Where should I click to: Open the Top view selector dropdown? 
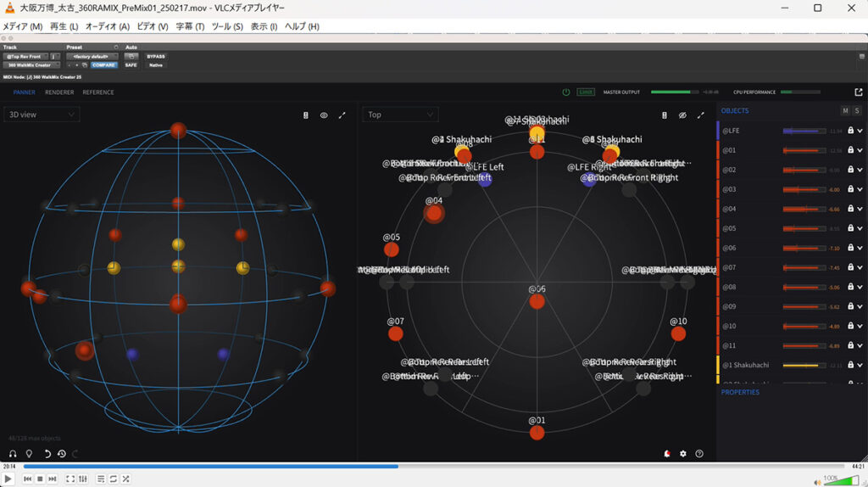click(400, 115)
